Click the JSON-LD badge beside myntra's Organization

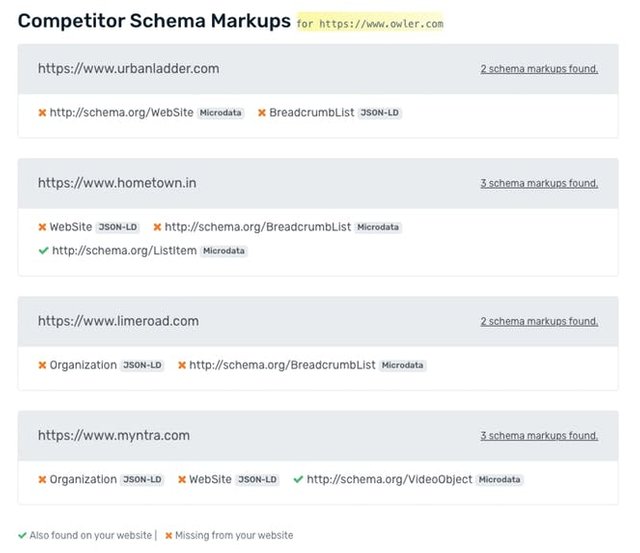click(142, 480)
